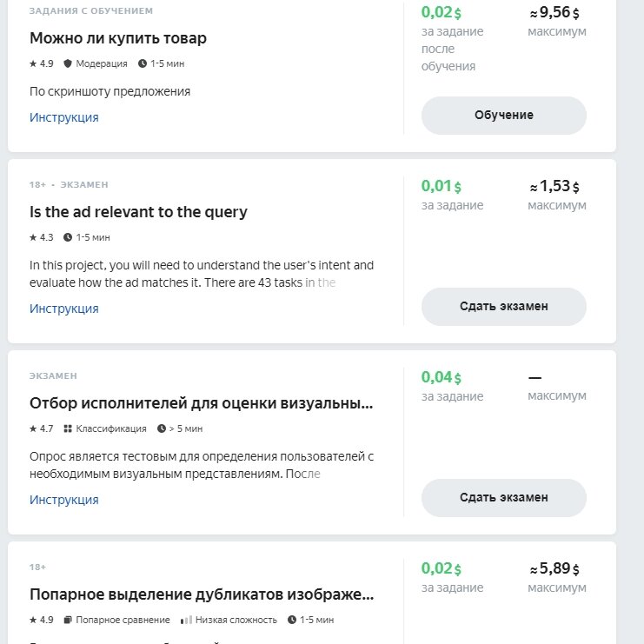Click the Низкая сложность difficulty bars icon
644x644 pixels.
(x=186, y=620)
